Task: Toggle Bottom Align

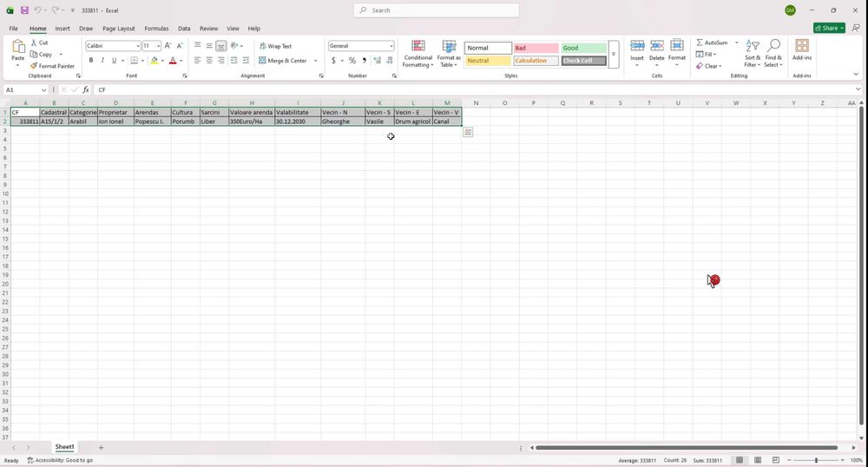Action: [x=220, y=46]
